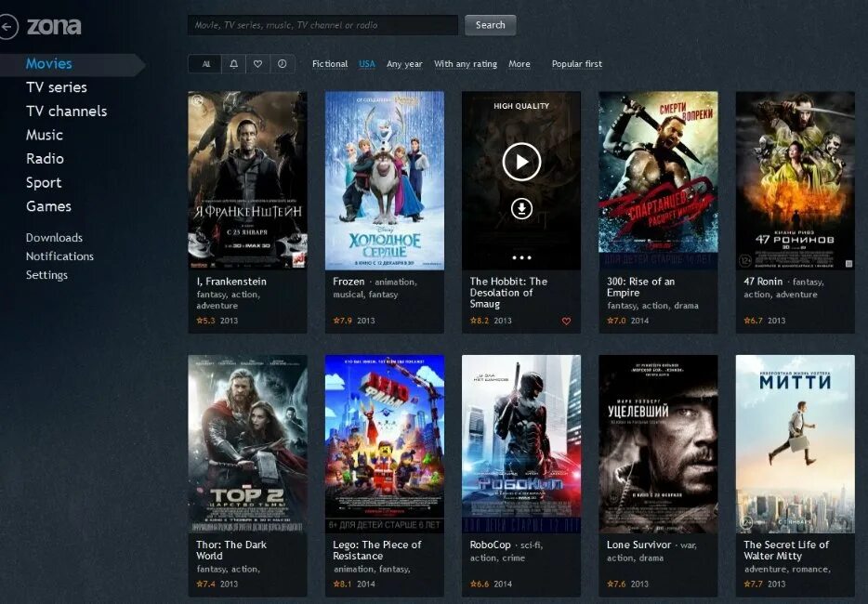Click the Zona logo

pyautogui.click(x=54, y=26)
